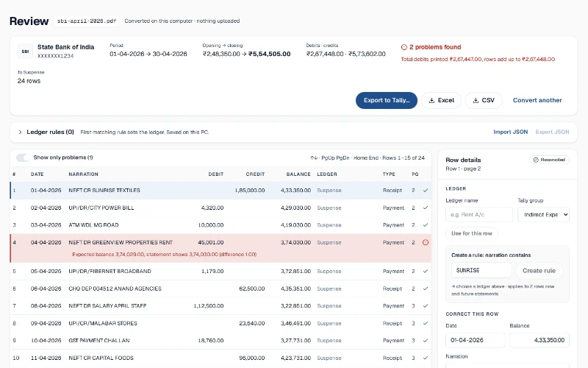Click Use for this row button

click(x=472, y=233)
